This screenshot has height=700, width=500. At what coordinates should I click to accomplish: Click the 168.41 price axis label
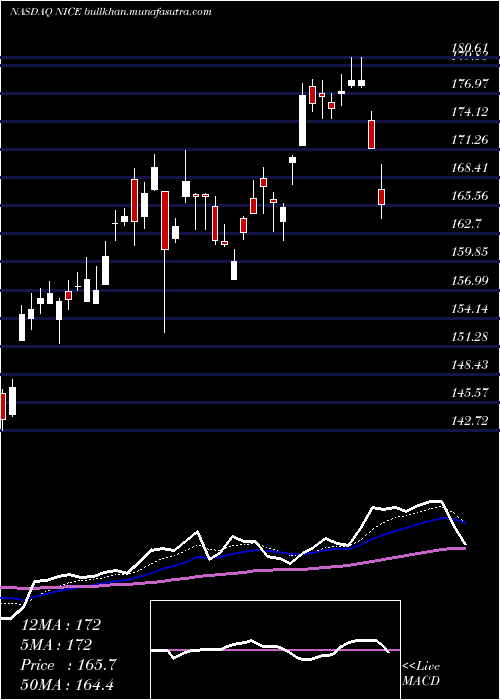pyautogui.click(x=470, y=168)
